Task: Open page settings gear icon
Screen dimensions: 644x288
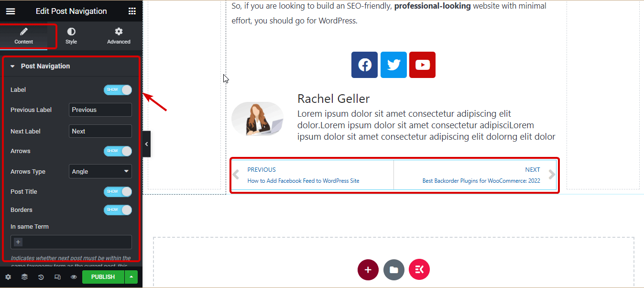Action: [x=8, y=277]
